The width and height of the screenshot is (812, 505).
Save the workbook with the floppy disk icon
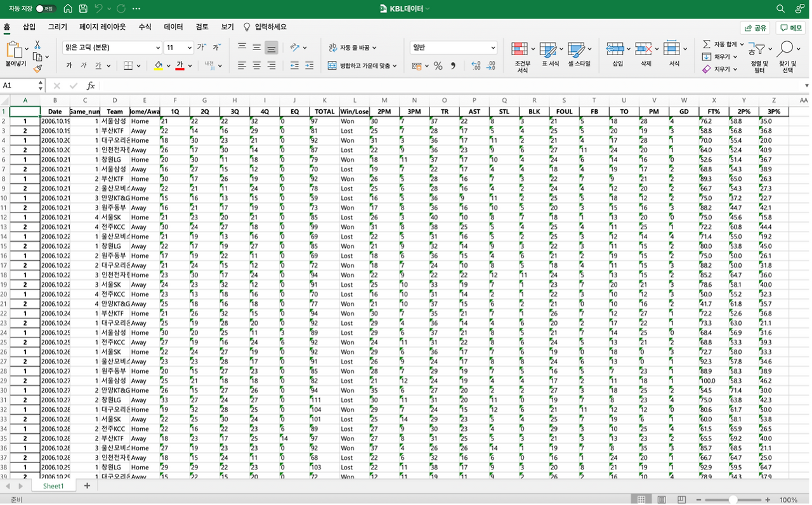(x=83, y=9)
